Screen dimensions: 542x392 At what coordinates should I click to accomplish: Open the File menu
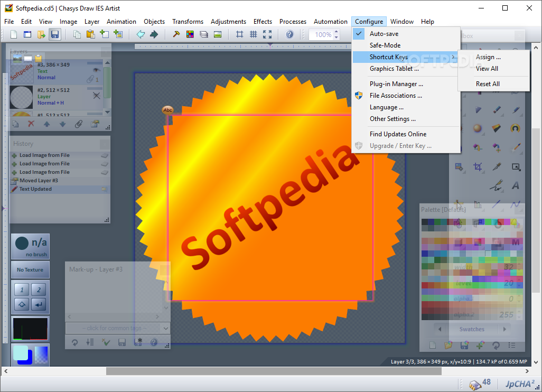[9, 22]
